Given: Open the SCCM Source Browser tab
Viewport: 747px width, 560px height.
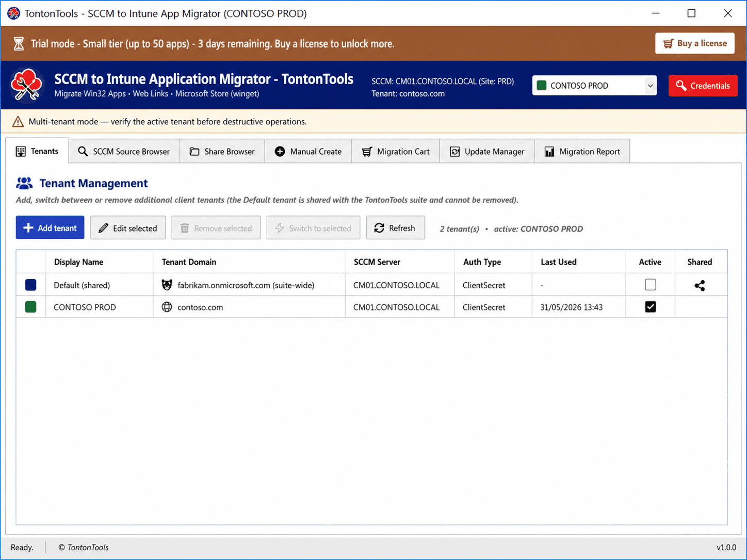Looking at the screenshot, I should click(x=124, y=152).
